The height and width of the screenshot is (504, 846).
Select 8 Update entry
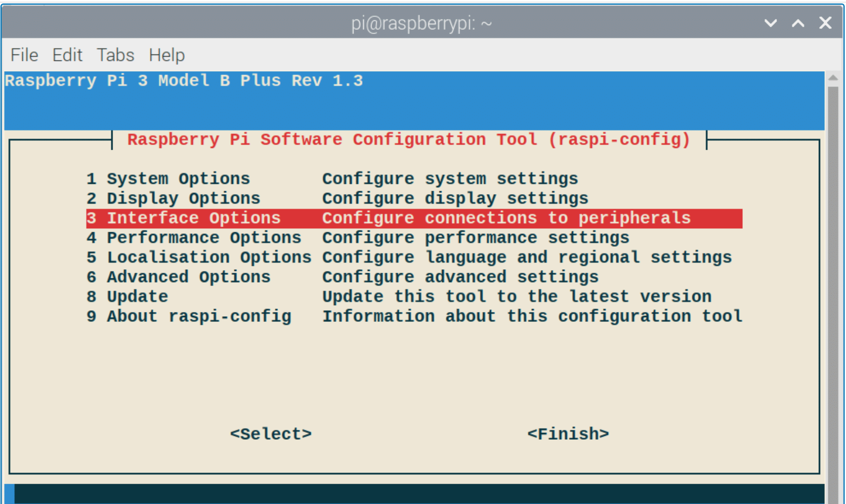(414, 297)
